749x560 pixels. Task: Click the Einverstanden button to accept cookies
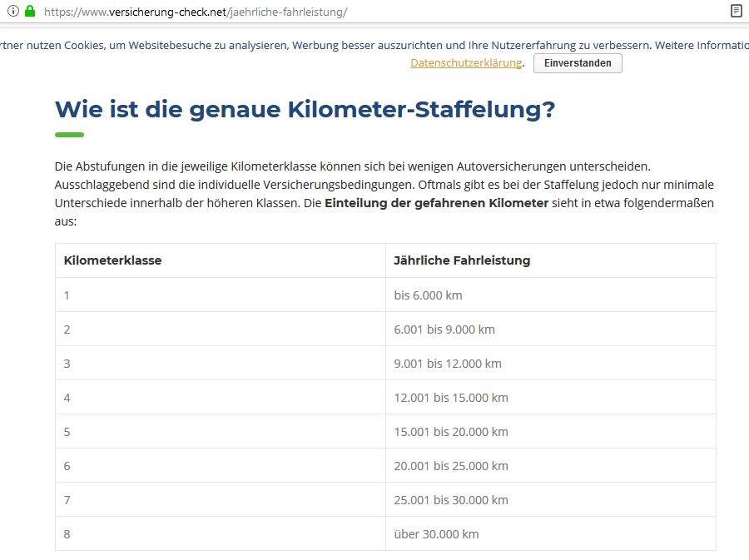point(577,62)
